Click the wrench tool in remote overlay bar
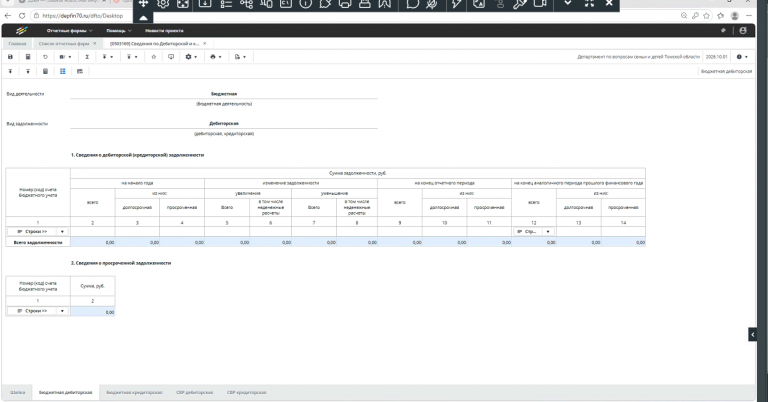768x402 pixels. coord(520,4)
